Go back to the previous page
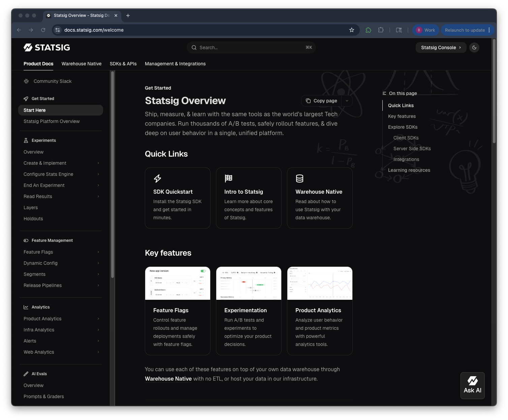Screen dimensions: 508x420 point(19,30)
